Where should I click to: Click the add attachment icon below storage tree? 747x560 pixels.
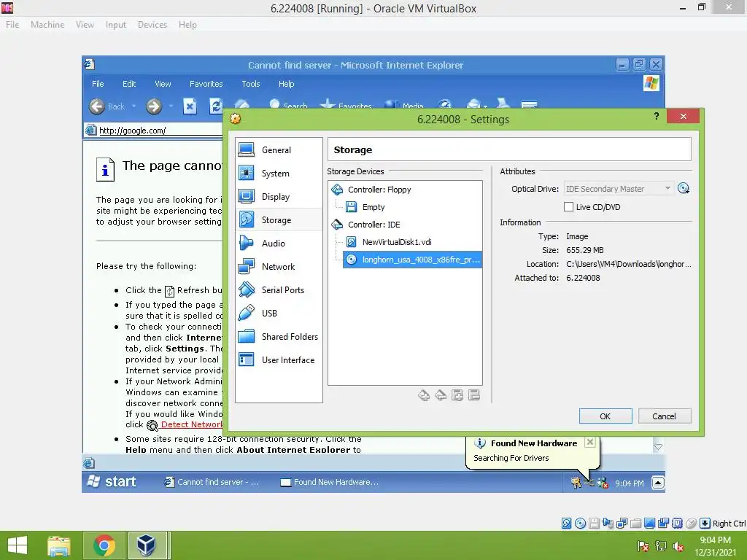click(457, 395)
